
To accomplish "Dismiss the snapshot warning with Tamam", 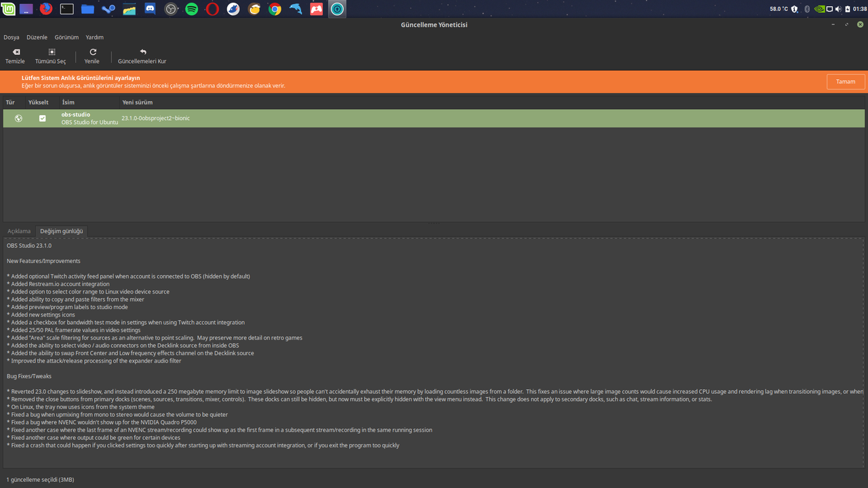I will 846,81.
